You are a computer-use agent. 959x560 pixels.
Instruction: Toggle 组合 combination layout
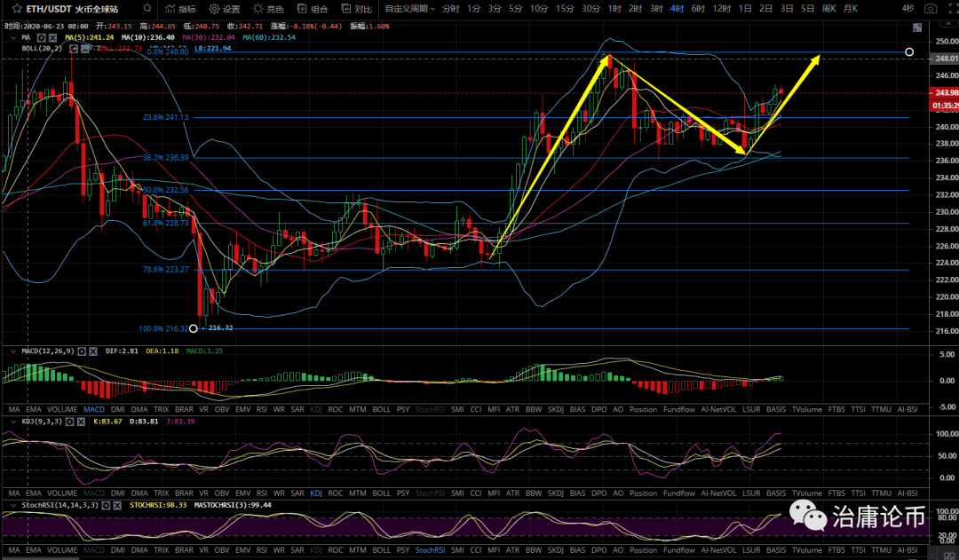[x=313, y=10]
